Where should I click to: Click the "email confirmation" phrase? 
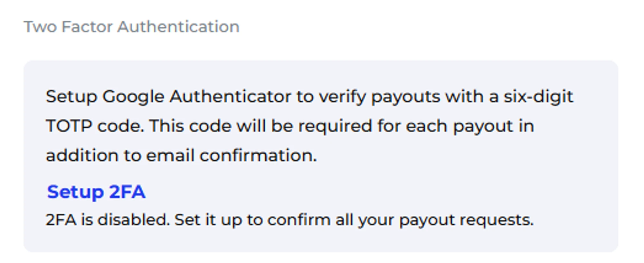(x=231, y=156)
